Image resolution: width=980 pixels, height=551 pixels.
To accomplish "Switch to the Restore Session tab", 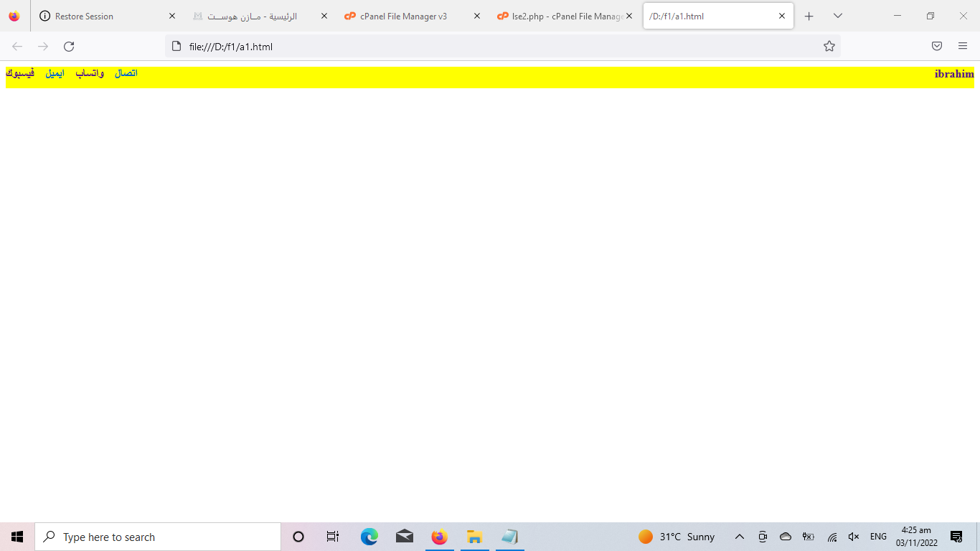I will coord(100,16).
